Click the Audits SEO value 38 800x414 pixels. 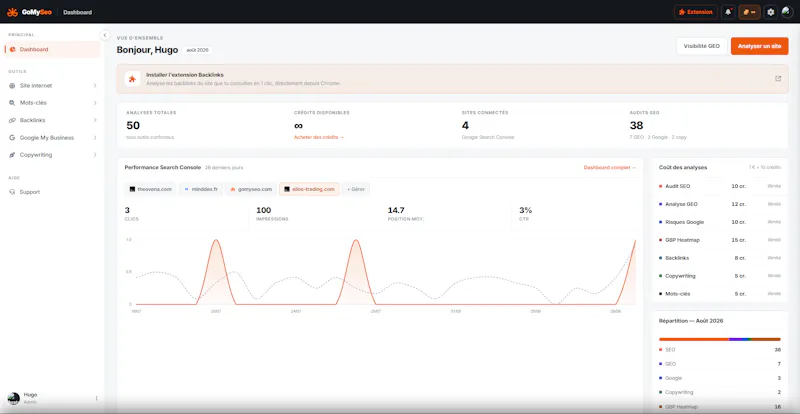636,126
